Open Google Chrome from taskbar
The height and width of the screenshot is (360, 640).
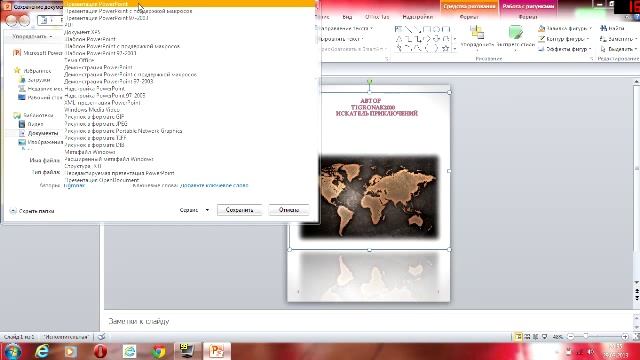click(x=158, y=351)
